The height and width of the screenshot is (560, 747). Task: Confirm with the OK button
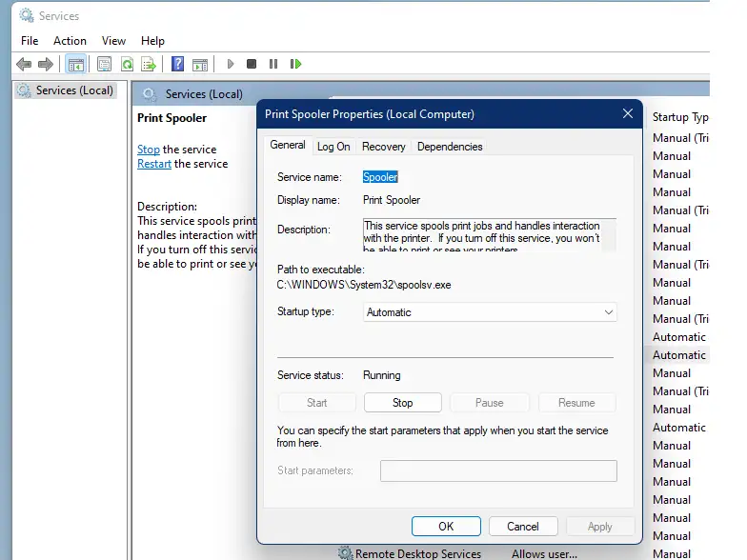[446, 526]
